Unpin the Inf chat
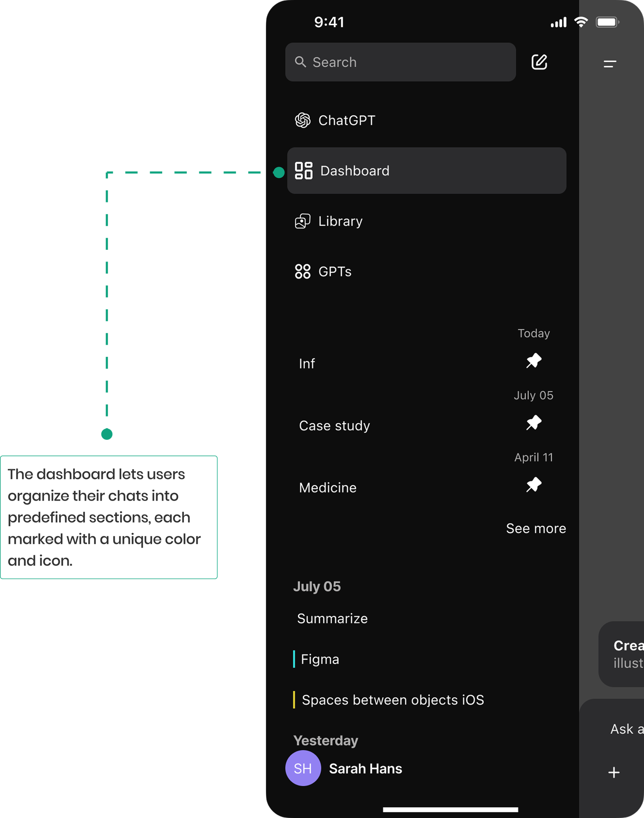Viewport: 644px width, 818px height. tap(534, 361)
